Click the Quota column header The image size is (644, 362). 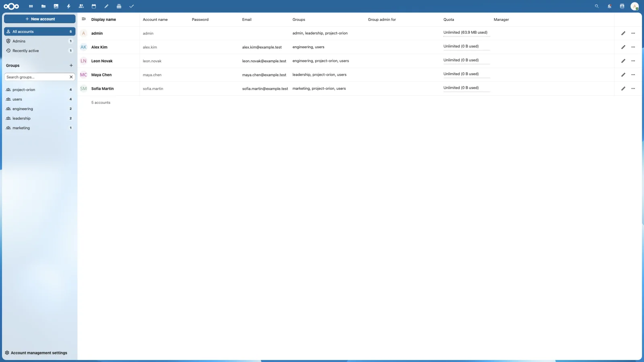[x=449, y=19]
